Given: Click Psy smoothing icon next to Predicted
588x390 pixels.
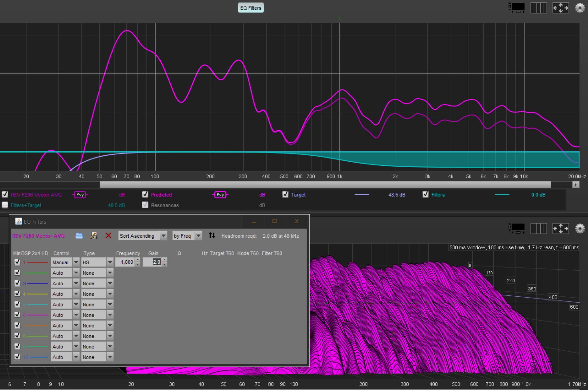Looking at the screenshot, I should click(x=220, y=195).
